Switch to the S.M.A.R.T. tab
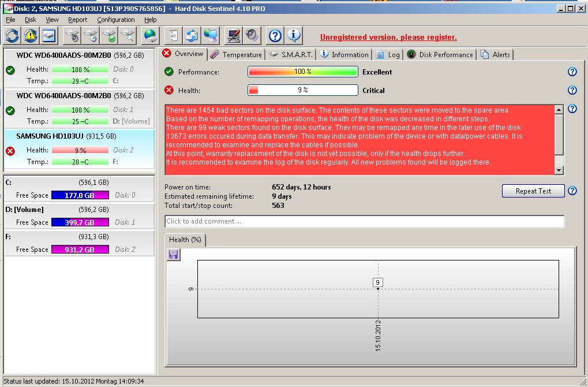 (291, 55)
